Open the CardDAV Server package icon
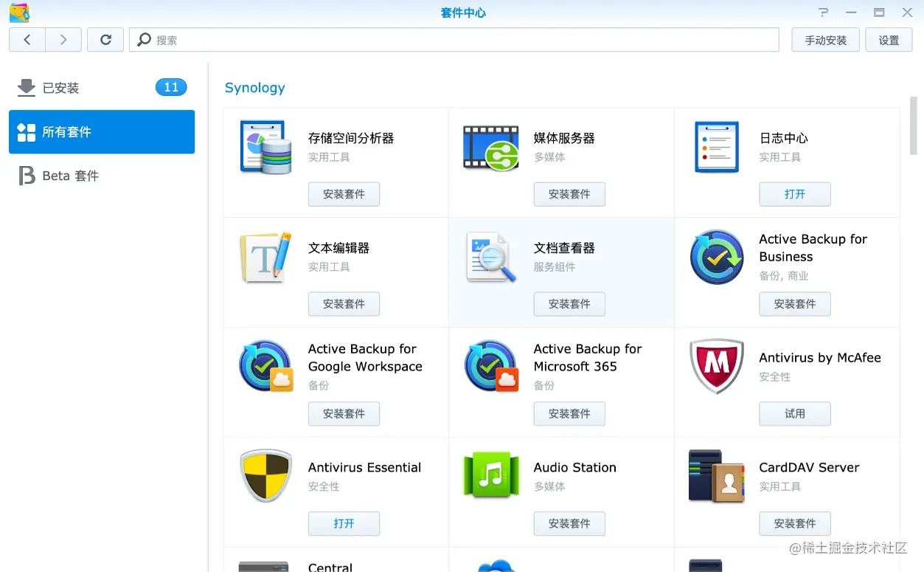 (716, 476)
